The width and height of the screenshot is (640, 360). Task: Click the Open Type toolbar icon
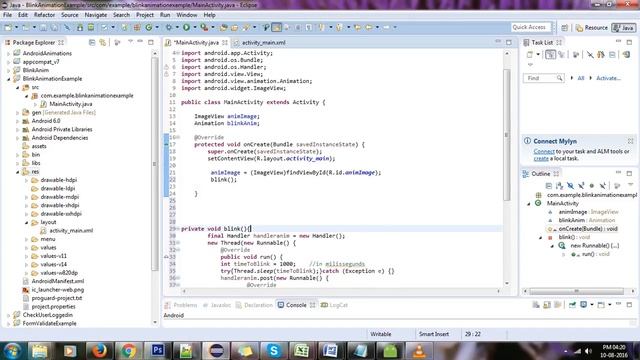tap(224, 27)
